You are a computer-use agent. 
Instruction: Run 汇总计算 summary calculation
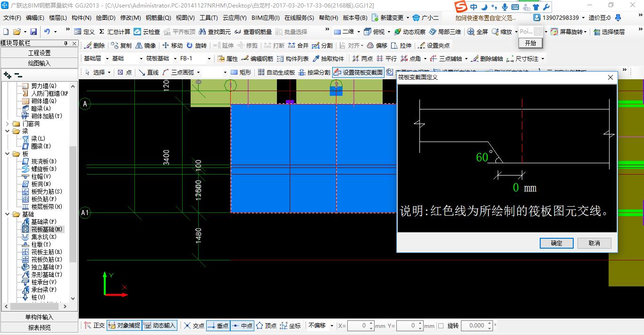[115, 32]
